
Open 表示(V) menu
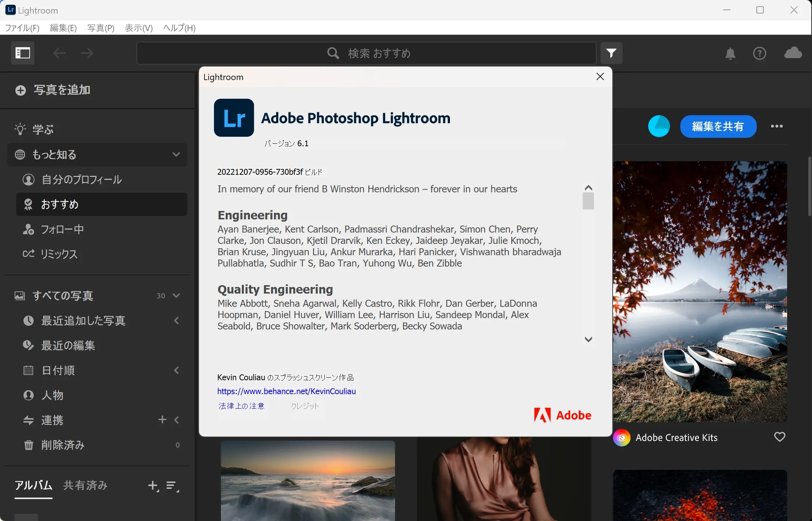139,28
